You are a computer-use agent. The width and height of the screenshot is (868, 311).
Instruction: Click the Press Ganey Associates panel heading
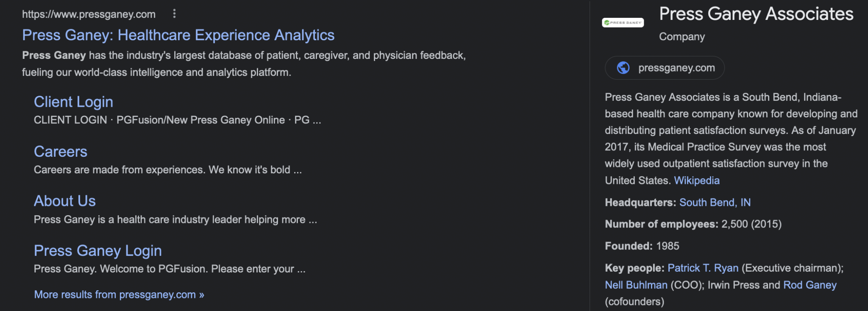(x=756, y=14)
